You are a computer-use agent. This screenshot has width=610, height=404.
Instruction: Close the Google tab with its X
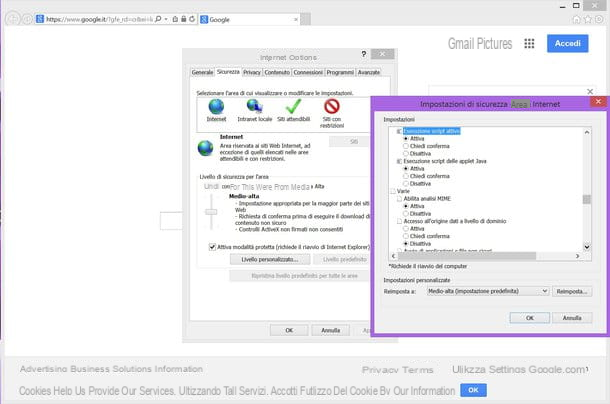coord(296,19)
